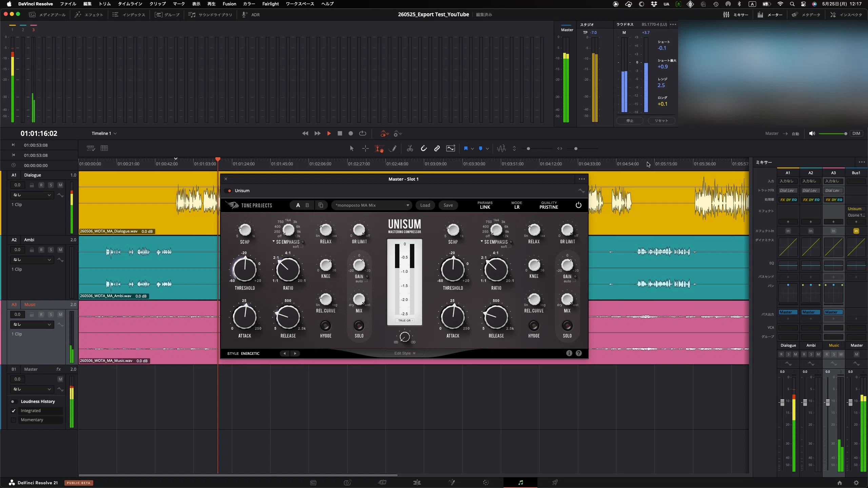Open the ワークスペース menu
The image size is (868, 488).
pyautogui.click(x=300, y=4)
